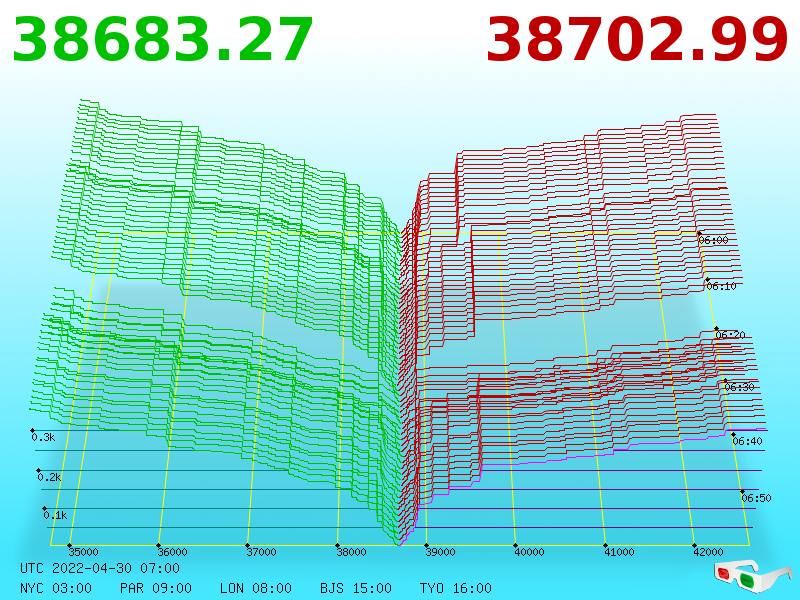Click the 39000 price axis label
This screenshot has width=800, height=600.
[x=440, y=552]
